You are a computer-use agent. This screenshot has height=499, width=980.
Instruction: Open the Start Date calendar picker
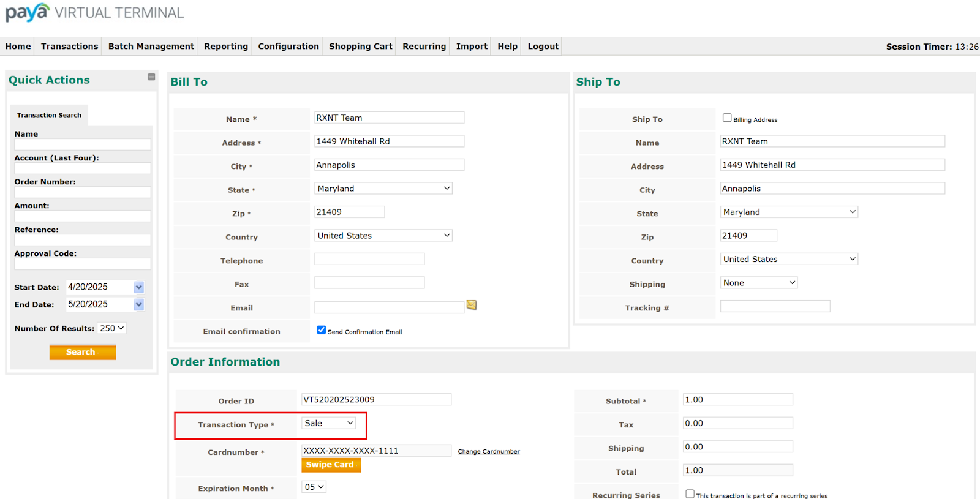(x=139, y=287)
